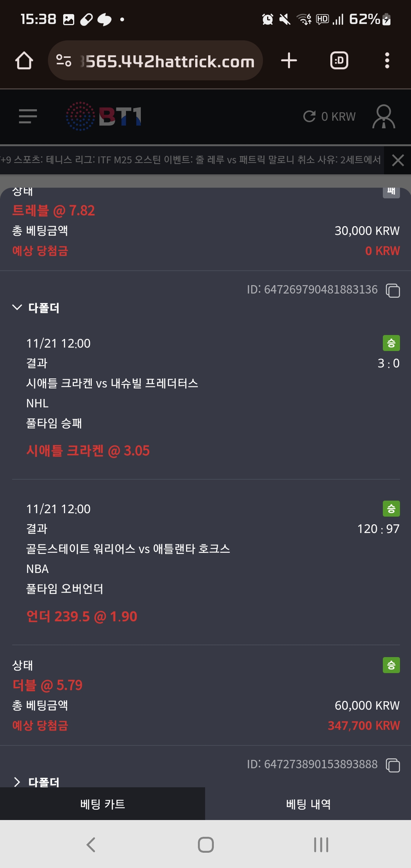The image size is (411, 868).
Task: Dismiss the scrolling notice banner
Action: coord(398,160)
